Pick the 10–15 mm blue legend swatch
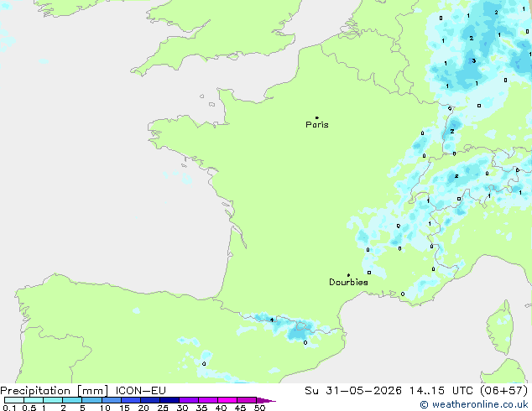 (x=112, y=400)
